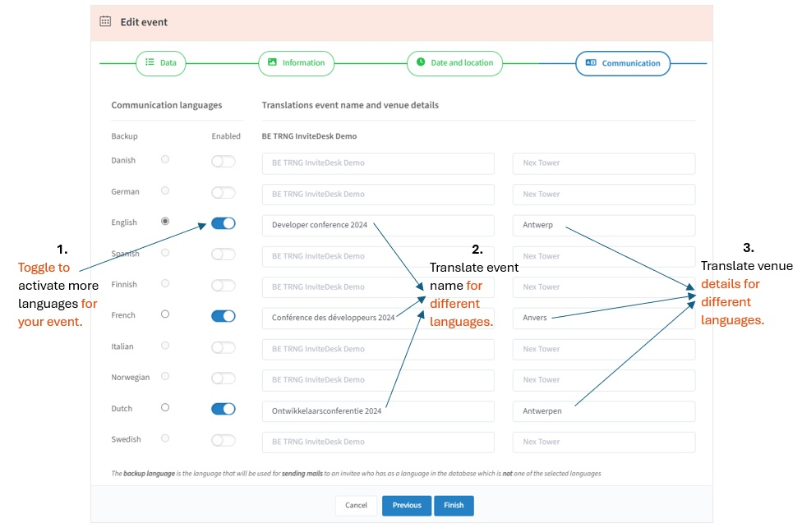
Task: Click the clock icon in Date and location
Action: point(421,62)
